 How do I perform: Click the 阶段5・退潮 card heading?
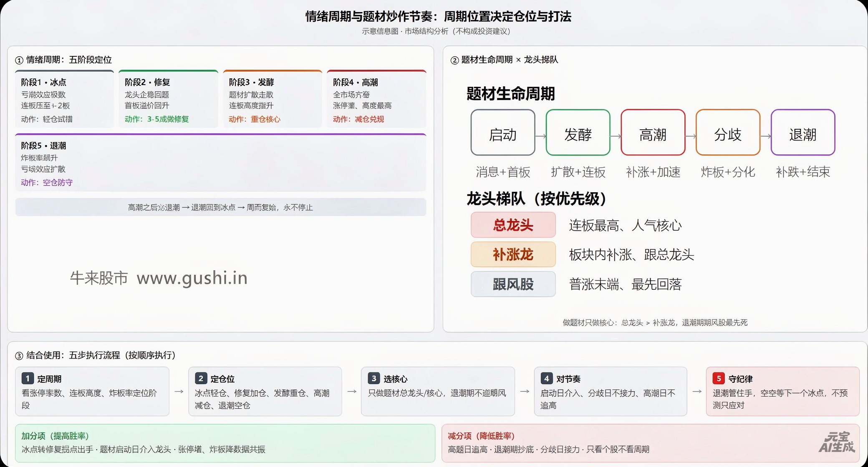[44, 146]
